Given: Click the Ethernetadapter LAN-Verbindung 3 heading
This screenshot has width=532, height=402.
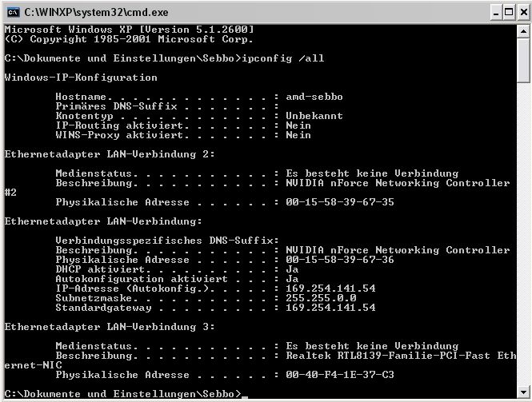Looking at the screenshot, I should (x=110, y=327).
